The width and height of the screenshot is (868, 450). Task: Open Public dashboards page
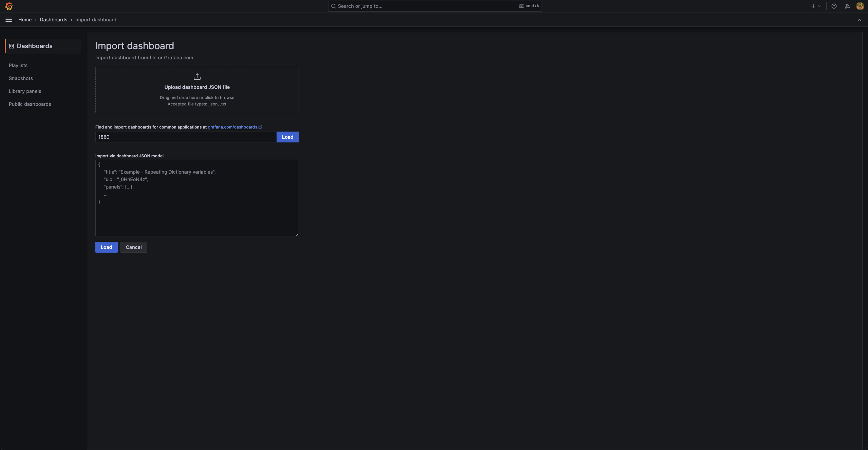(30, 104)
